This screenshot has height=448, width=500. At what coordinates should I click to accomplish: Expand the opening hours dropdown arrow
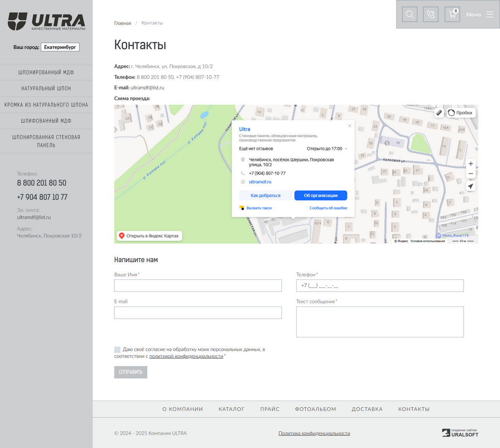tap(346, 149)
